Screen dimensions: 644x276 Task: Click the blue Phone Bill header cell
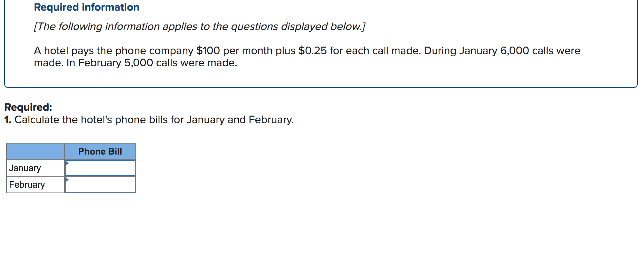pos(100,151)
